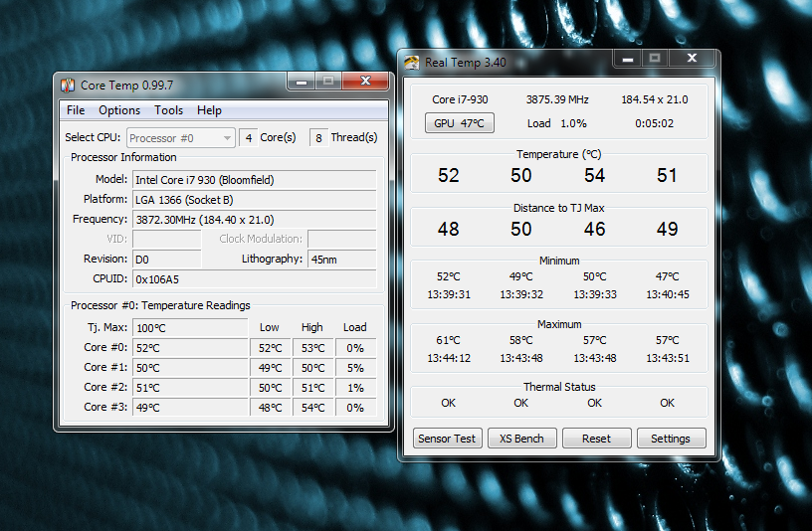
Task: Click the Lithography field 45nm
Action: 341,260
